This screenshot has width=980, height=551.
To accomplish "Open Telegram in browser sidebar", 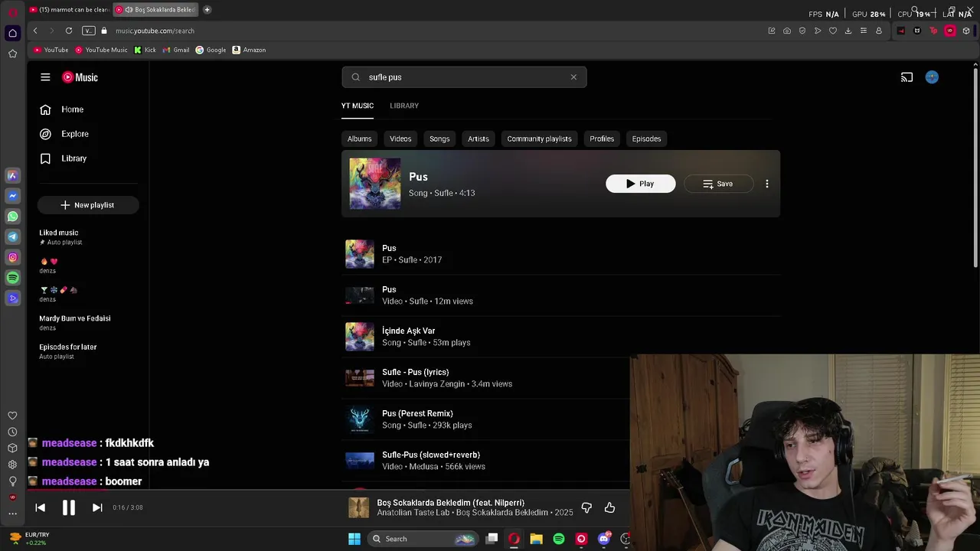I will [12, 237].
